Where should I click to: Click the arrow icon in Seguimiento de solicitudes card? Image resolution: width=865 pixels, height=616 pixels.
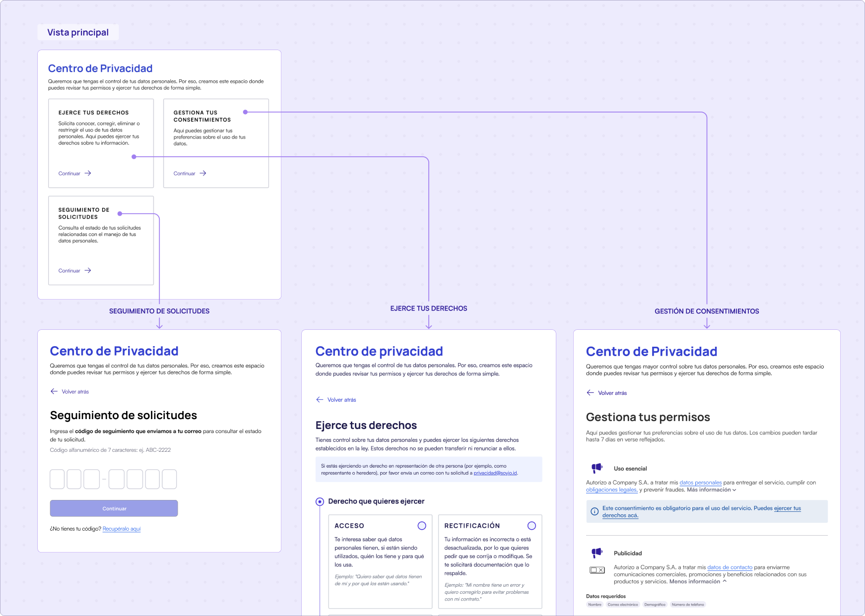point(88,270)
